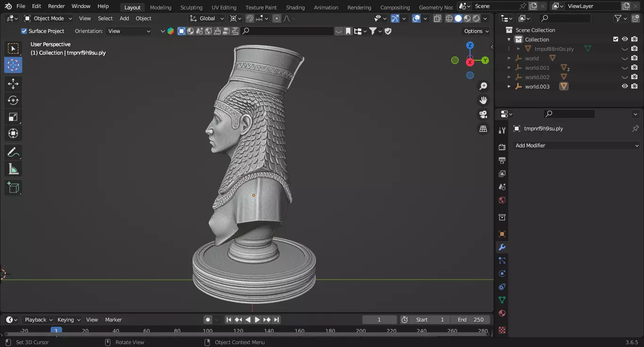Open the Texture properties checker tab
The image size is (644, 347).
coord(502,330)
